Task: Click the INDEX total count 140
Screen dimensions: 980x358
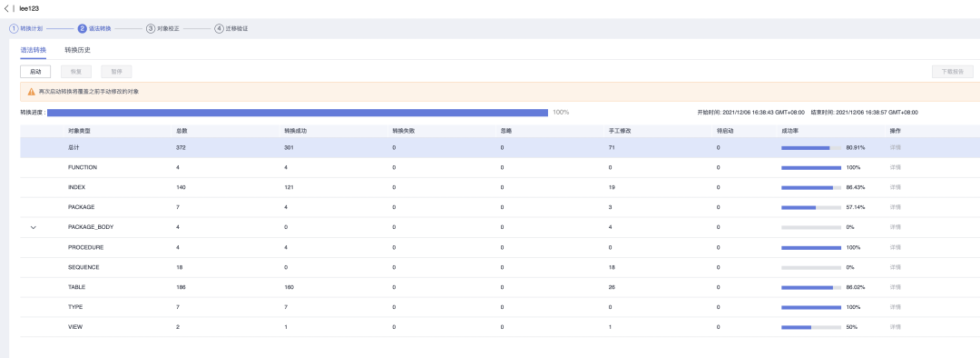Action: 181,187
